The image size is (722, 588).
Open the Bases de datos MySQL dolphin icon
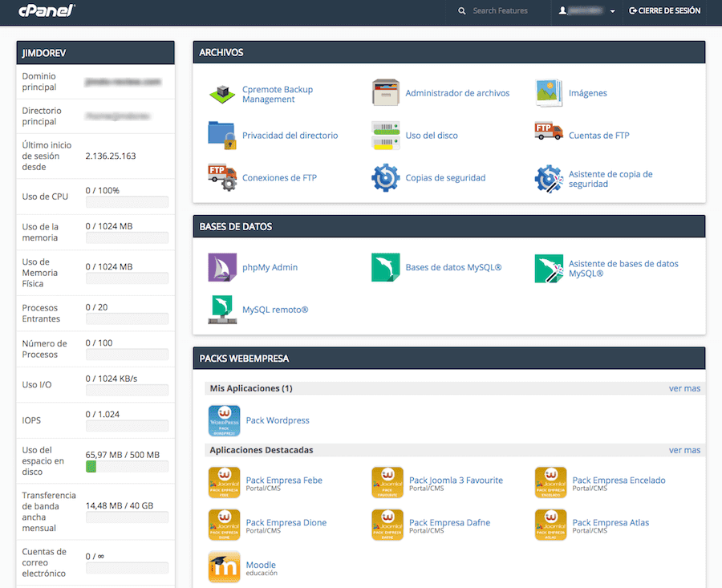tap(385, 267)
